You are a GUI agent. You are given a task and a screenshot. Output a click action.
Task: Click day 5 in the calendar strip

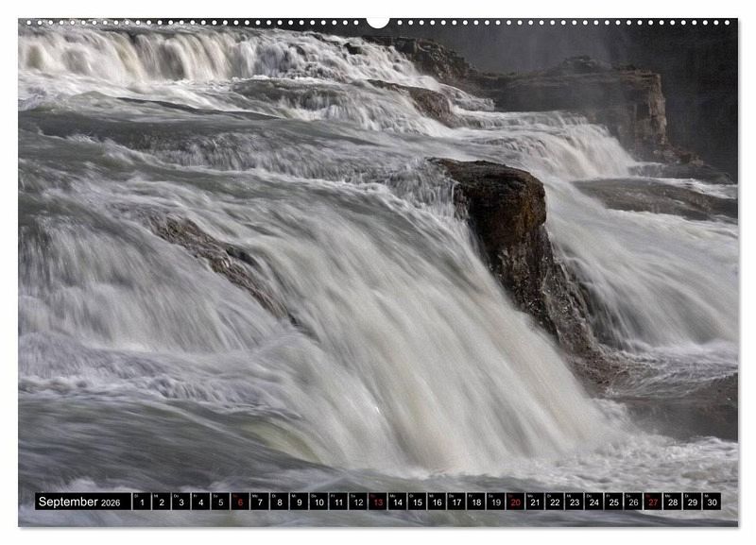tap(220, 502)
